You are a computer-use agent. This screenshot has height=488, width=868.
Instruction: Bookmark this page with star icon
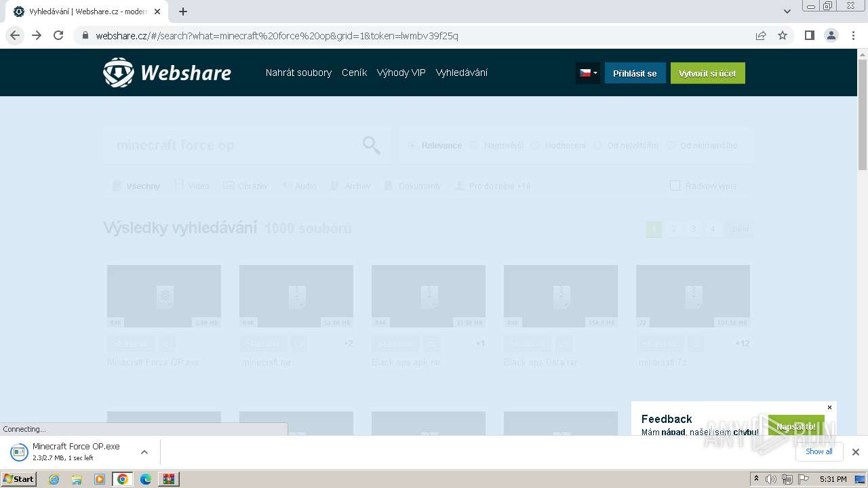click(783, 36)
